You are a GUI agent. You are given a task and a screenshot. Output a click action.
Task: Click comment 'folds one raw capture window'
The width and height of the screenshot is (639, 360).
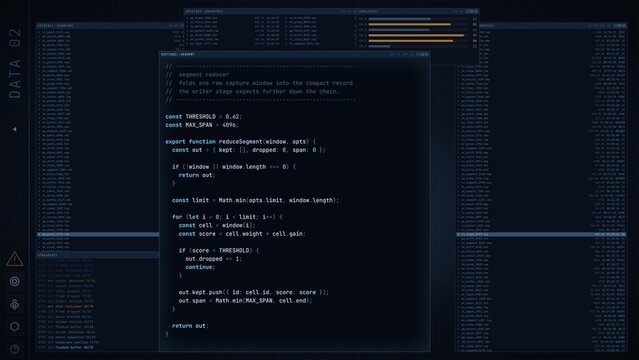(259, 83)
